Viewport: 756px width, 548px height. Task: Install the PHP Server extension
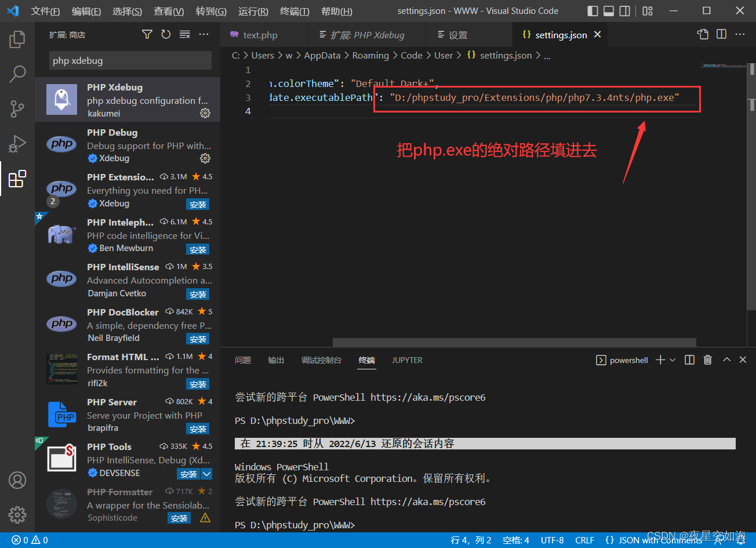point(198,429)
